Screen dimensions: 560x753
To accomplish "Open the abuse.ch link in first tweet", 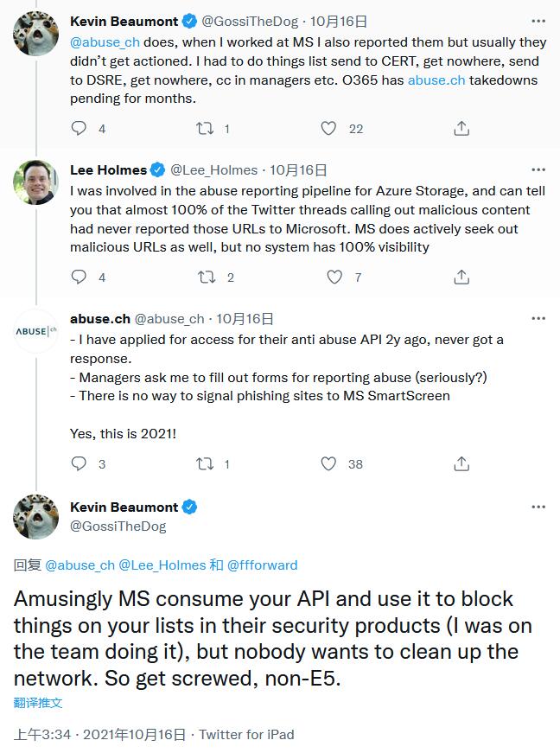I will click(x=436, y=80).
